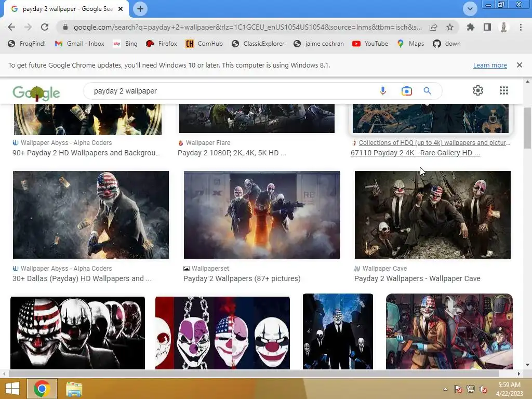The width and height of the screenshot is (532, 399).
Task: Submit search with magnifier icon
Action: [x=427, y=91]
